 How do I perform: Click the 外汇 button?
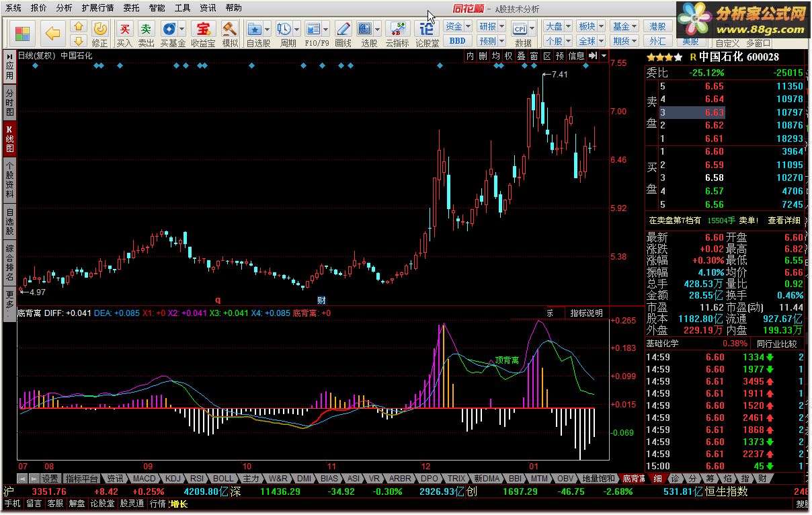pos(657,41)
